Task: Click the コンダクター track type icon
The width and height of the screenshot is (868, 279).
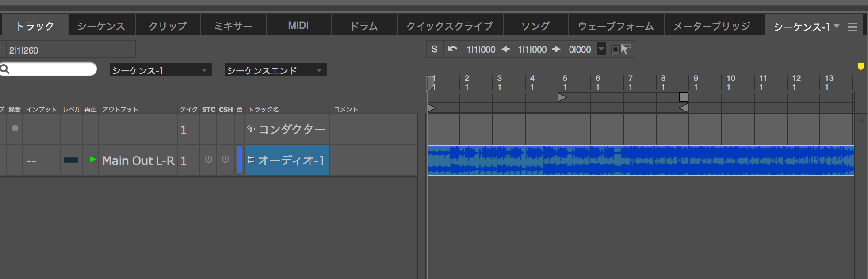Action: point(251,129)
